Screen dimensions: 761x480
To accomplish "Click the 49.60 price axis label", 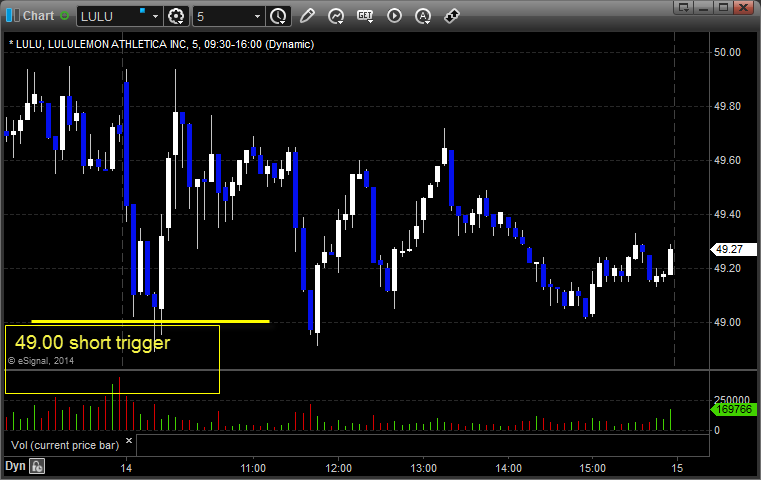I will [x=727, y=160].
